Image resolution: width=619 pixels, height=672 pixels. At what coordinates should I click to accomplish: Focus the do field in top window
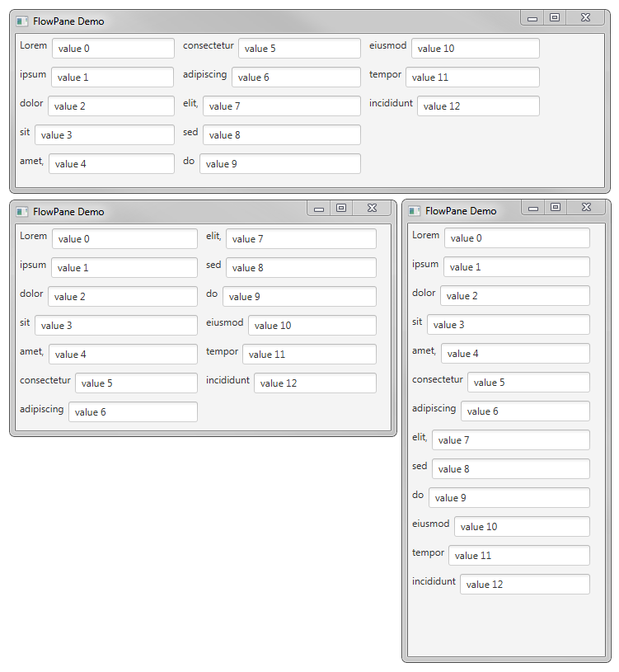280,164
